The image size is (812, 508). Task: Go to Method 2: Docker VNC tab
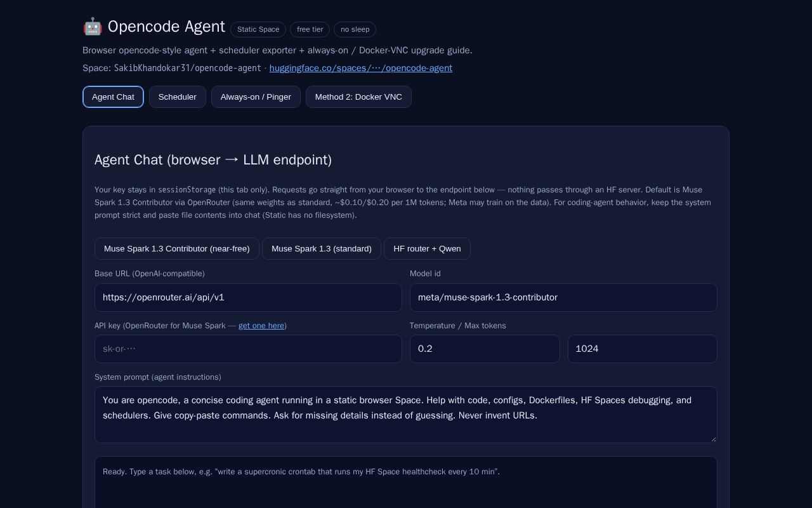pyautogui.click(x=358, y=97)
